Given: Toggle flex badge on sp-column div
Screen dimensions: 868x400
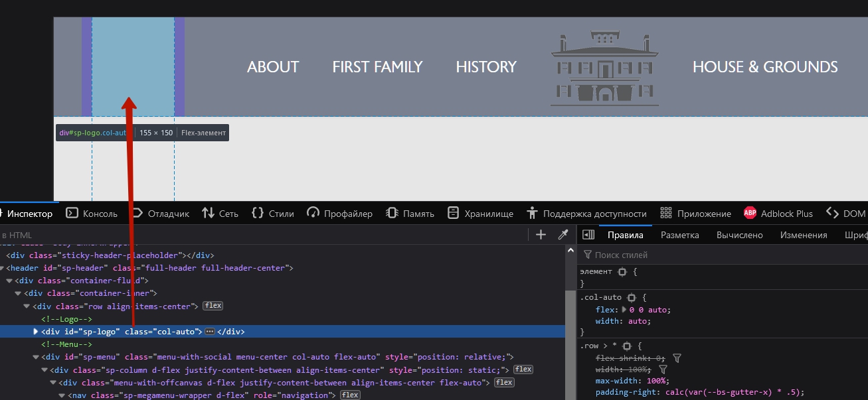Looking at the screenshot, I should pos(523,369).
